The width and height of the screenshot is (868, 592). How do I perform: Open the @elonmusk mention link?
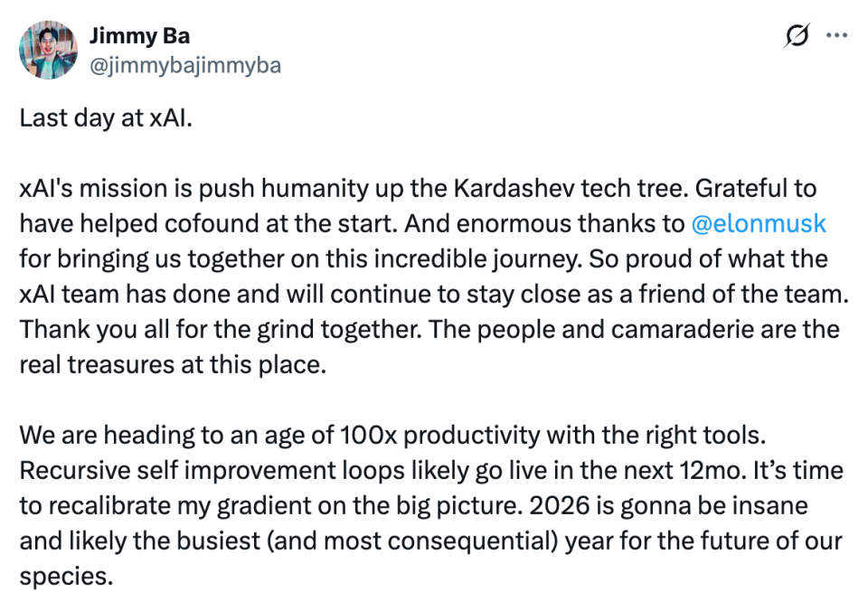(759, 224)
